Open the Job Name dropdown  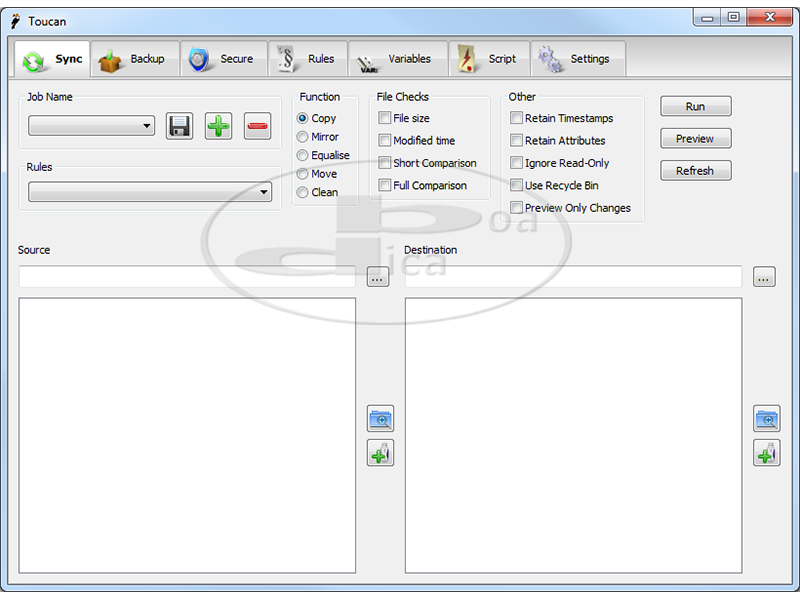tap(91, 126)
